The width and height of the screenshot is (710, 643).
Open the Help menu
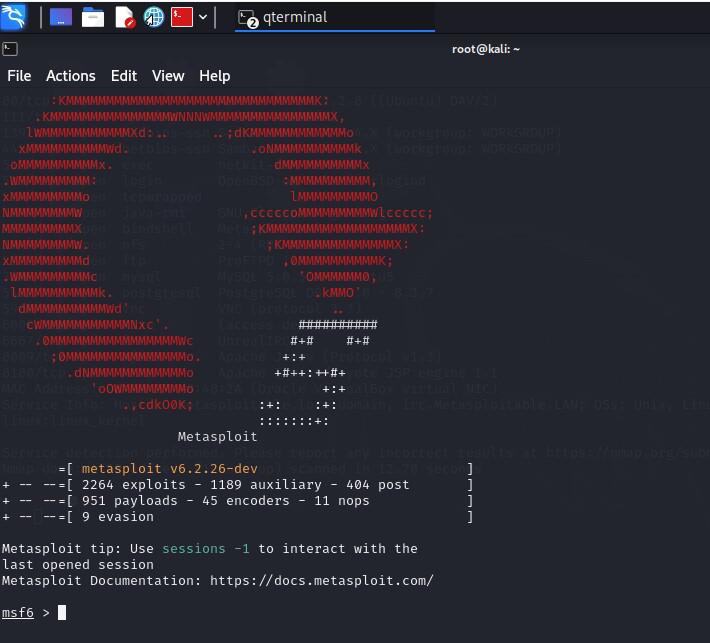click(215, 76)
